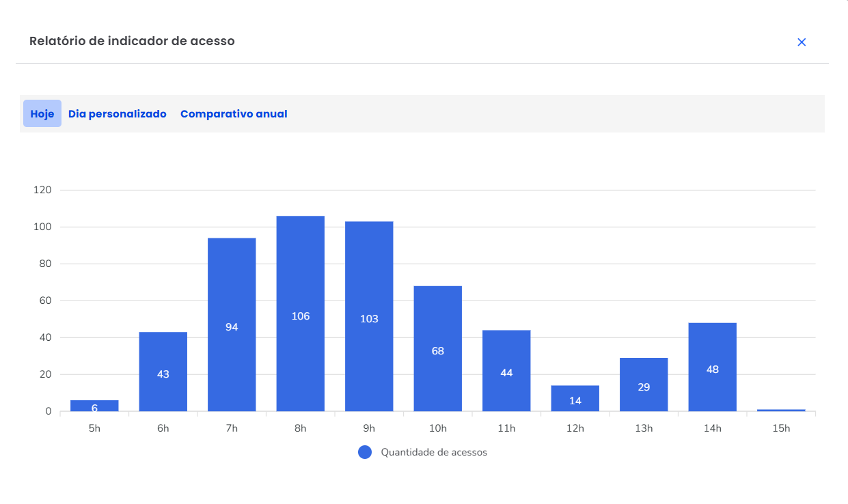Click the 7h bar with value 94
848x504 pixels.
coord(232,324)
